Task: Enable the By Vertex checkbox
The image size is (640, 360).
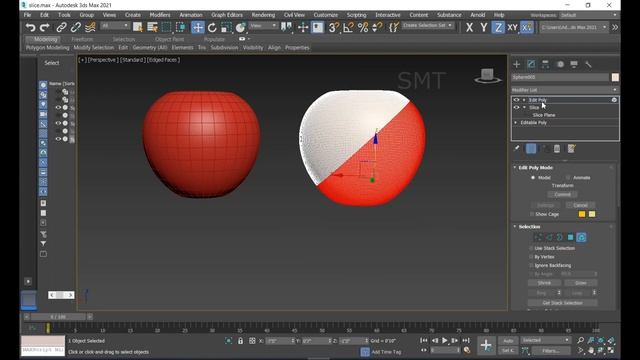Action: (x=531, y=257)
